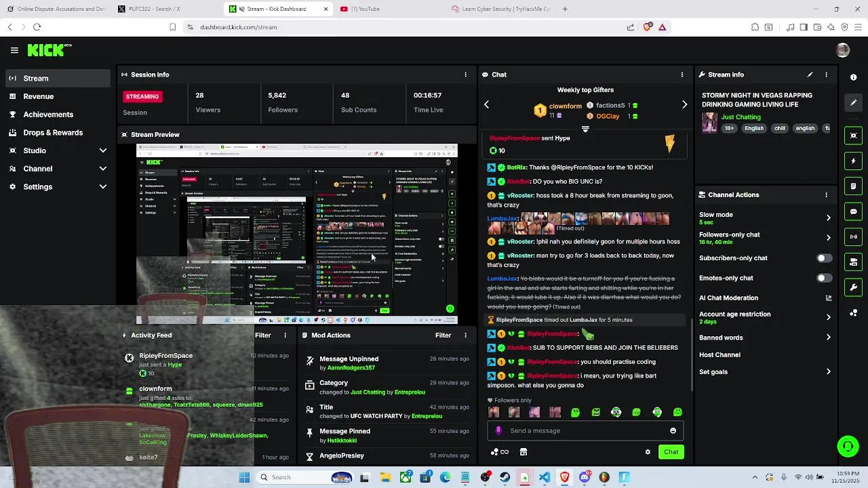This screenshot has width=868, height=488.
Task: Open Chat panel three-dot options
Action: [682, 75]
